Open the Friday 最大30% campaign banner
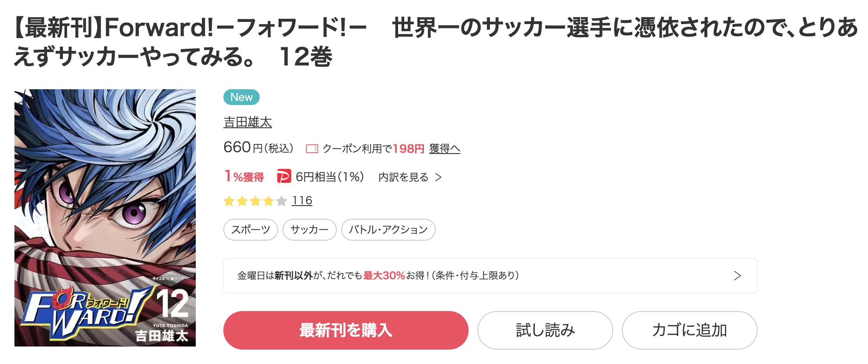The image size is (868, 364). click(x=490, y=276)
